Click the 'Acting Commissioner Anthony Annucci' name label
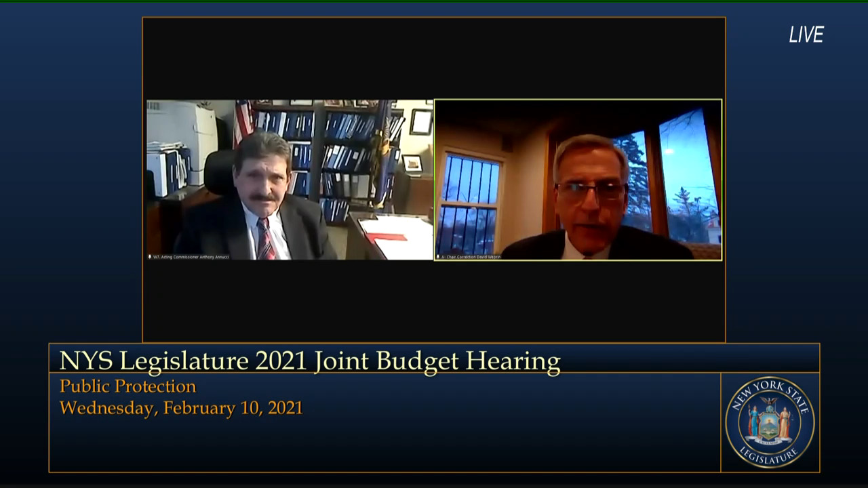 (192, 257)
